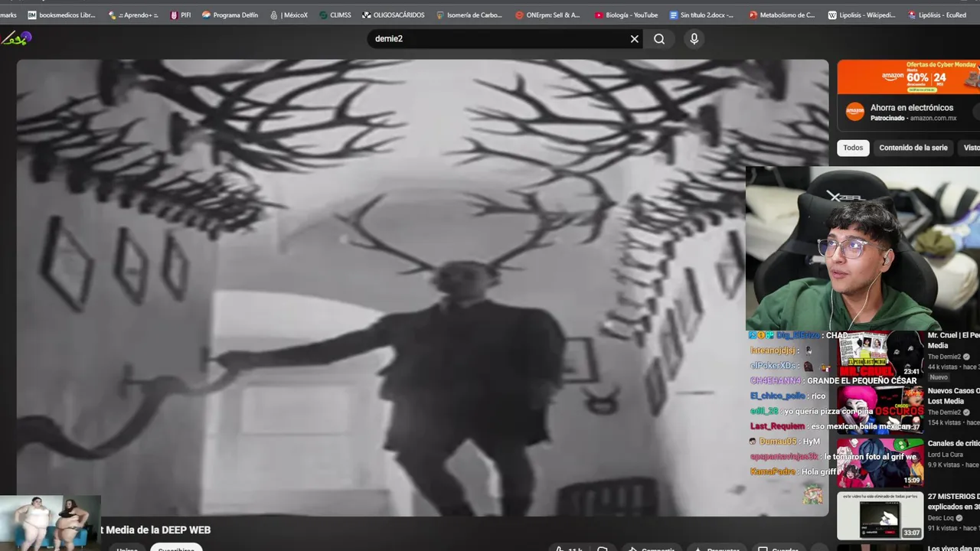This screenshot has width=980, height=551.
Task: Activate voice search microphone icon
Action: coord(694,39)
